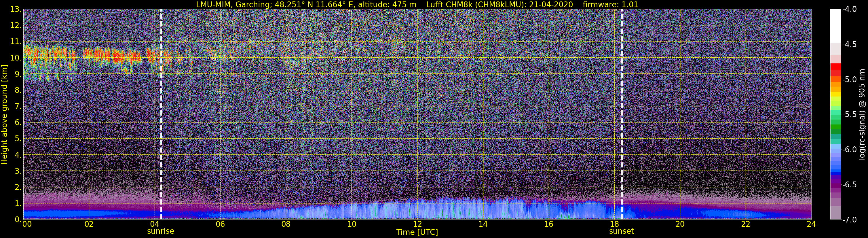Click the purple colorbar segment near -6.5
Screen dimensions: 868x238
[x=835, y=185]
